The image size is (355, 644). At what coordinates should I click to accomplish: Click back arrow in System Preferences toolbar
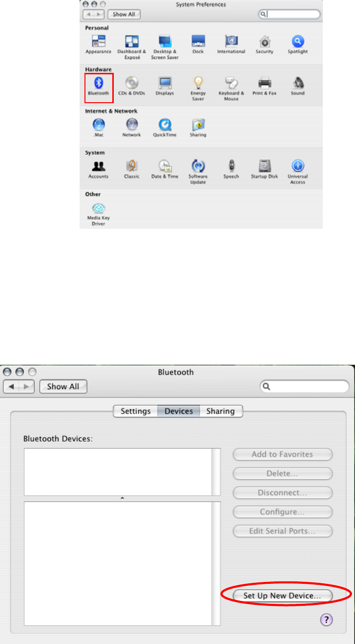[87, 14]
